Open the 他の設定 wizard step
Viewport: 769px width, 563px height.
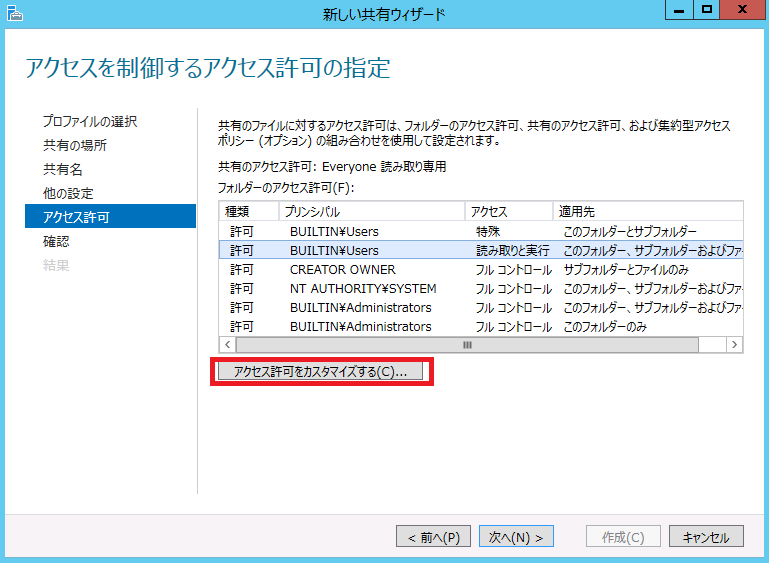[68, 193]
